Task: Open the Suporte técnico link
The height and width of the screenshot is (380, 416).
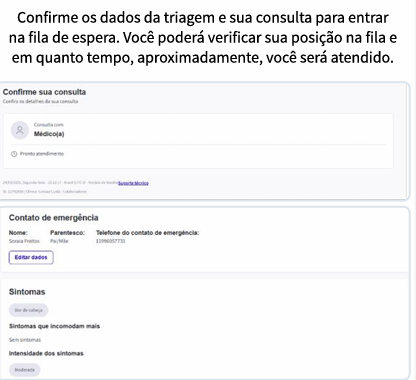Action: 133,183
